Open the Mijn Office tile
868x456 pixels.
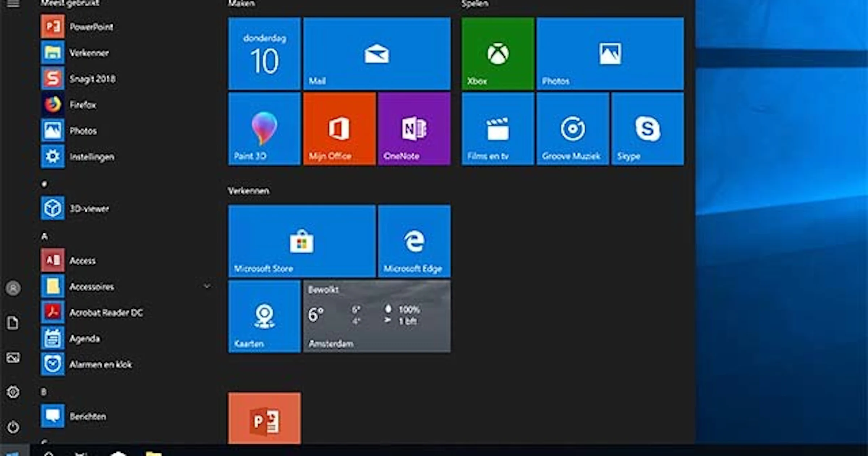click(x=339, y=129)
